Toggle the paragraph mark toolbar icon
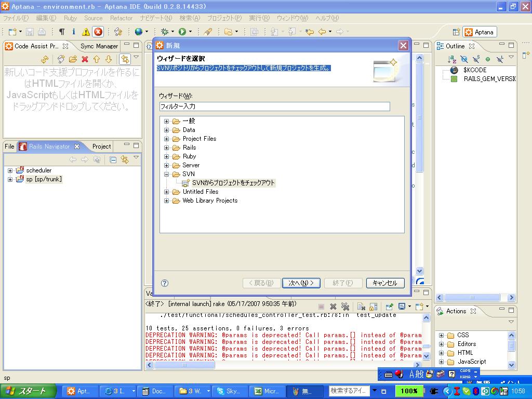Screen dimensions: 532x399 (x=62, y=32)
